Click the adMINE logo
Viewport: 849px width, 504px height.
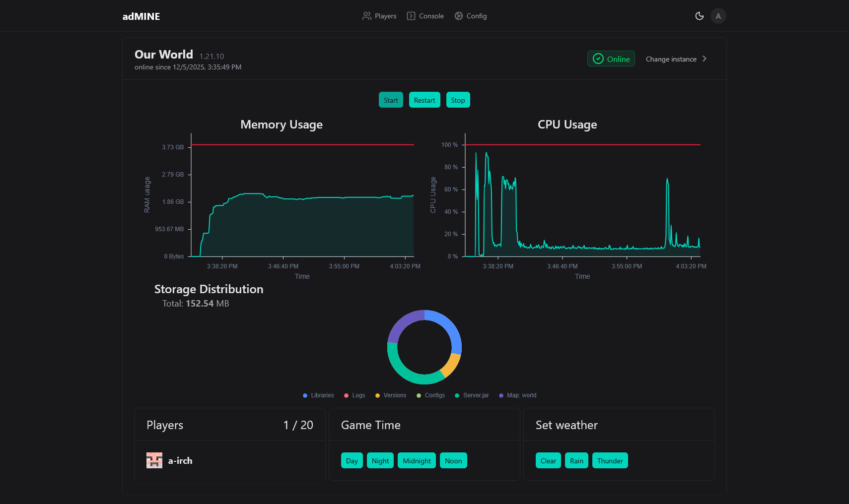click(141, 16)
